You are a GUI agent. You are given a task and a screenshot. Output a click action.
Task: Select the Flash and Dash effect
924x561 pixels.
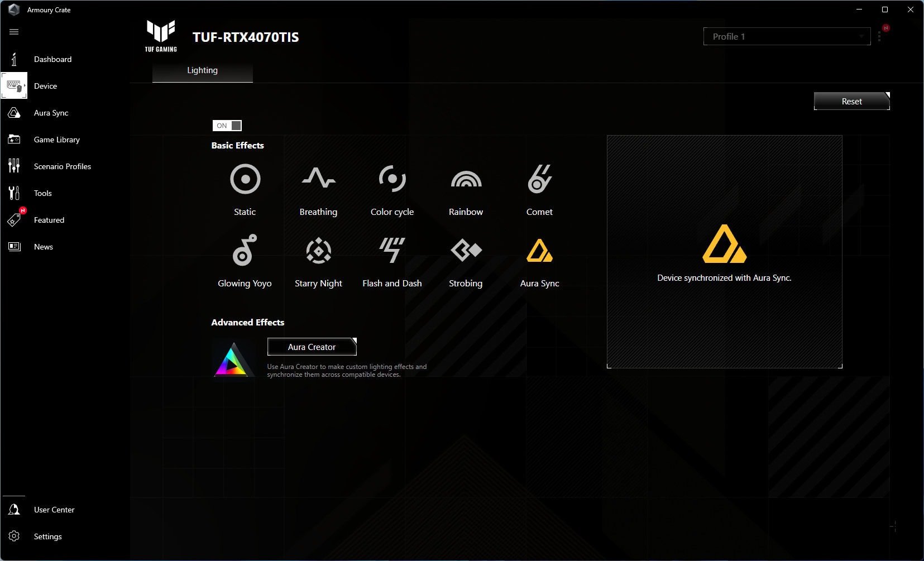pos(392,250)
